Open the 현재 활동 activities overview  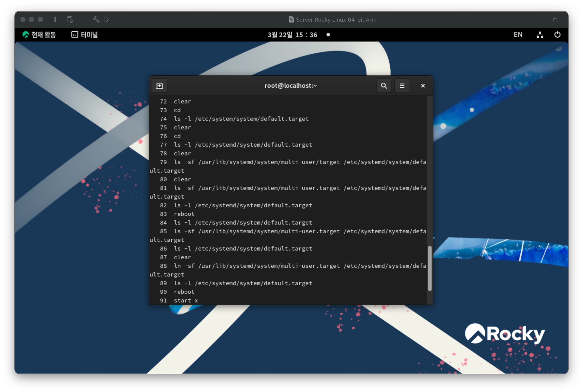[x=39, y=35]
